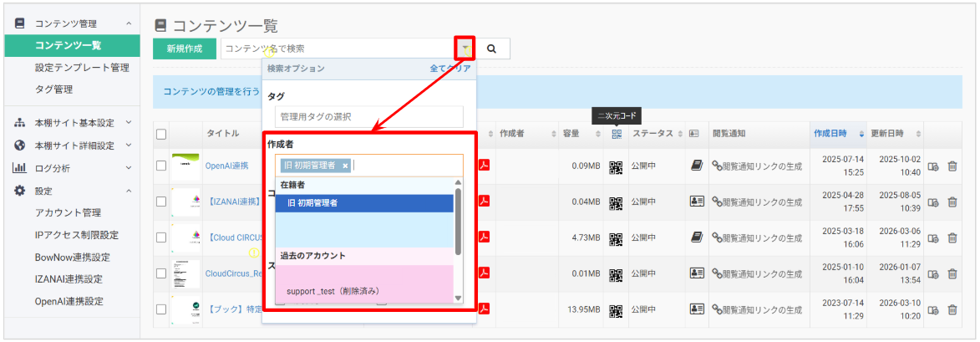Delete content created 2025-04-28 via trash icon
This screenshot has width=980, height=342.
[x=952, y=202]
